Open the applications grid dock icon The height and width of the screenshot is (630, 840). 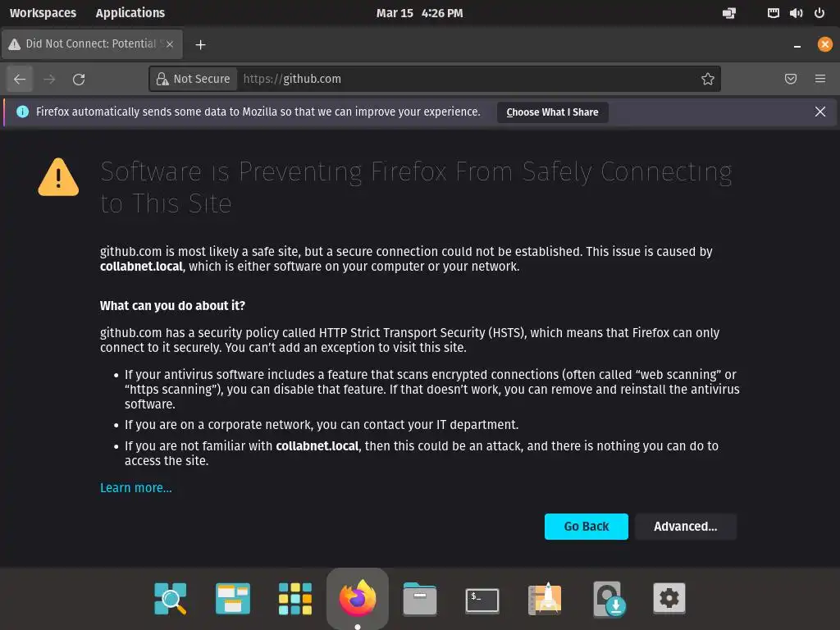(x=295, y=598)
